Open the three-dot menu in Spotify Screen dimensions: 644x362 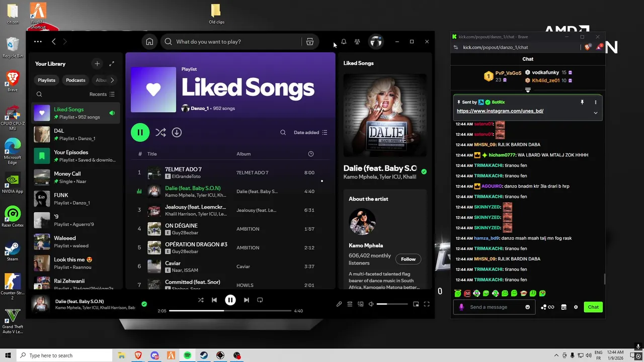click(38, 42)
